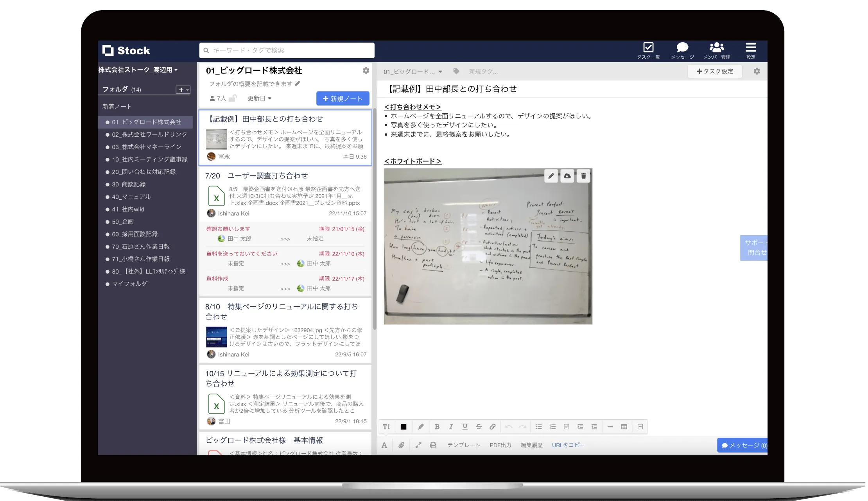868x501 pixels.
Task: Toggle the folder lock icon beside 7人
Action: (x=233, y=98)
